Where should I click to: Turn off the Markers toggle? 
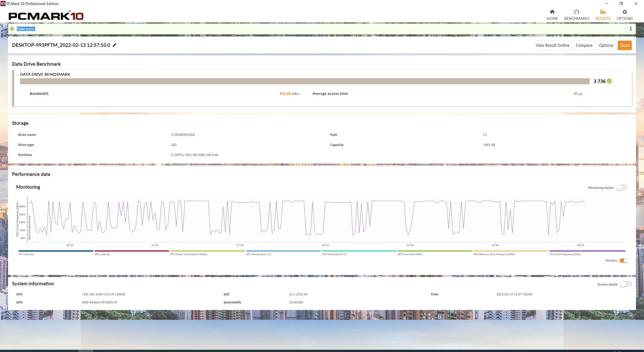[624, 261]
